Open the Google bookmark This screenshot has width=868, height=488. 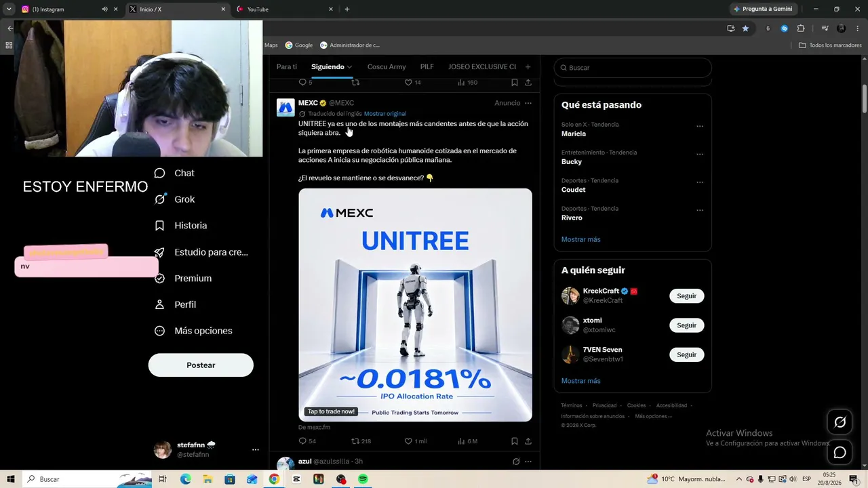pyautogui.click(x=299, y=45)
